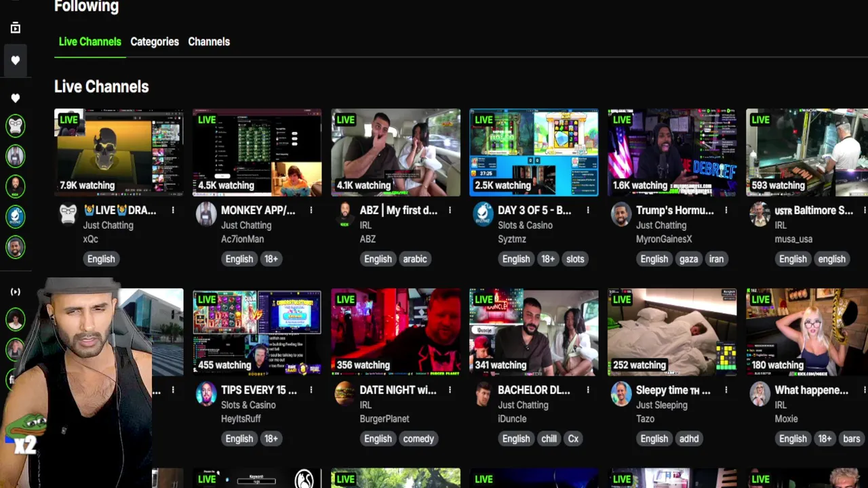
Task: Click the gaza tag on MyronGainesX stream
Action: click(x=688, y=259)
